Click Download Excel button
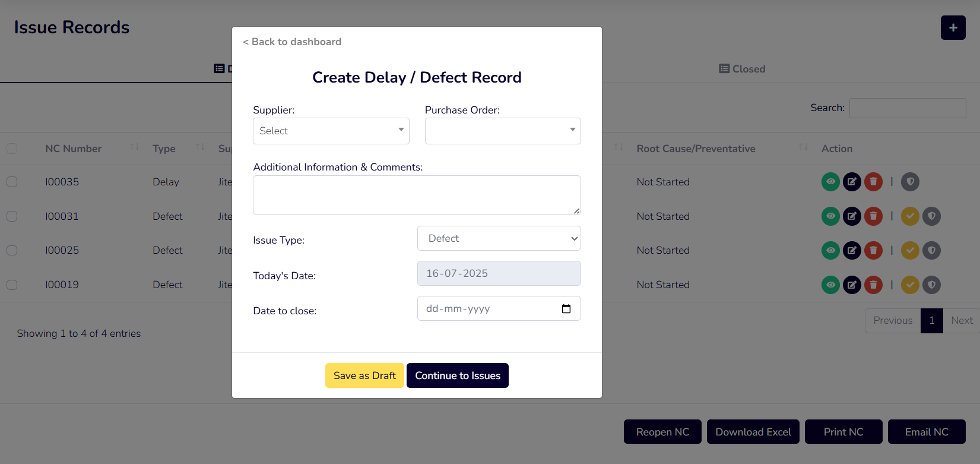Screen dimensions: 980x464 (753, 432)
